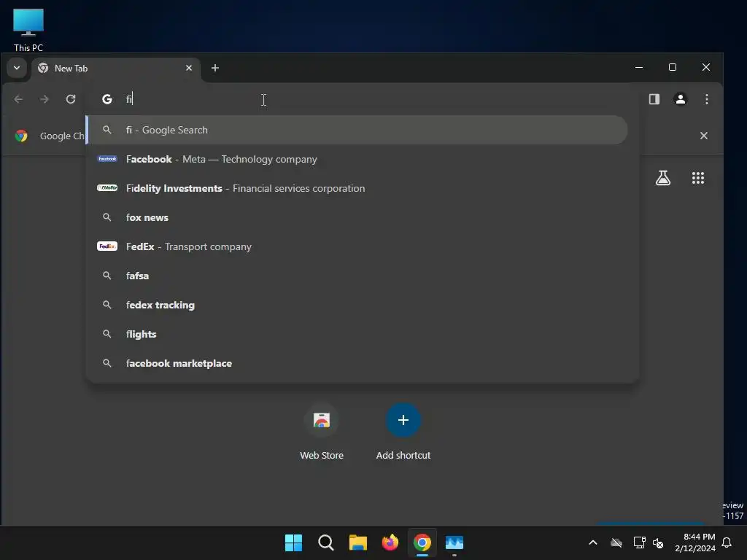This screenshot has height=560, width=747.
Task: Open the profile avatar icon
Action: point(681,99)
